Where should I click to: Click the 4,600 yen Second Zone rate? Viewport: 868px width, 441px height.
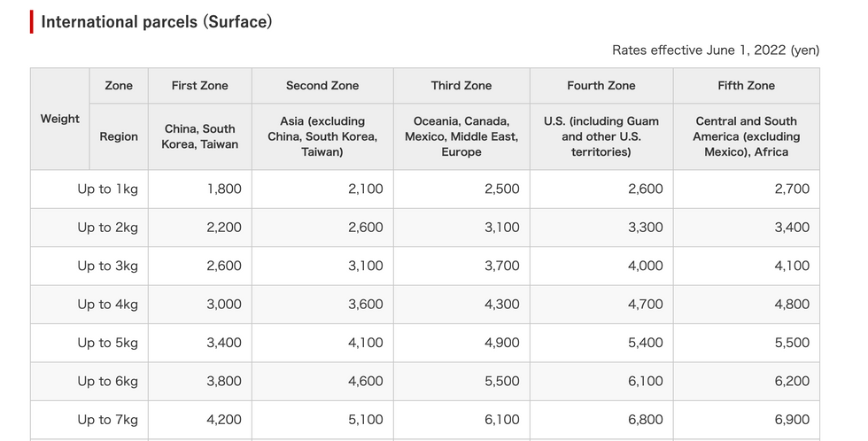coord(365,381)
